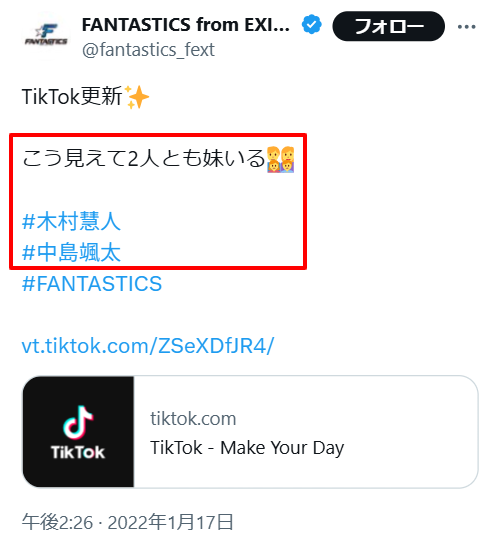Open the #木村慧人 hashtag
This screenshot has width=500, height=542.
71,221
